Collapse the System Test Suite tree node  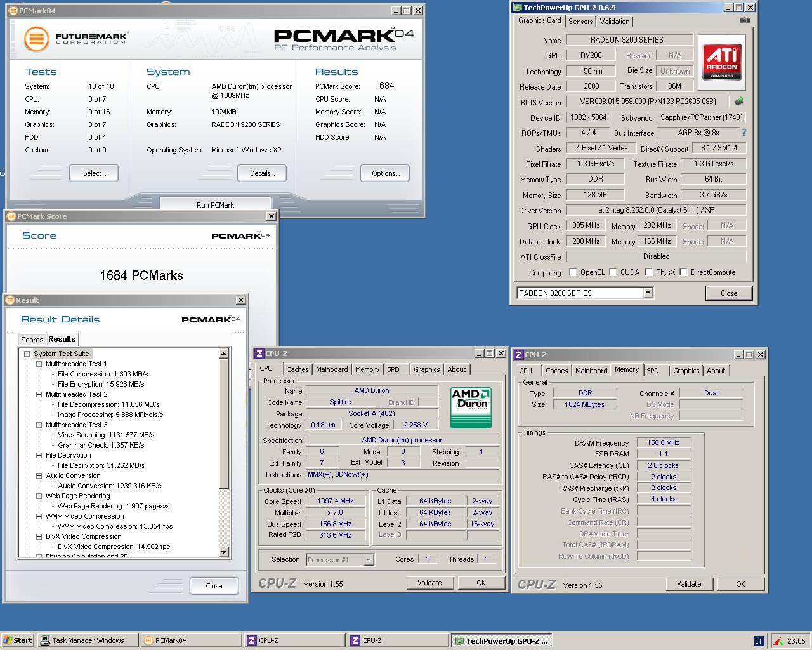pyautogui.click(x=27, y=354)
